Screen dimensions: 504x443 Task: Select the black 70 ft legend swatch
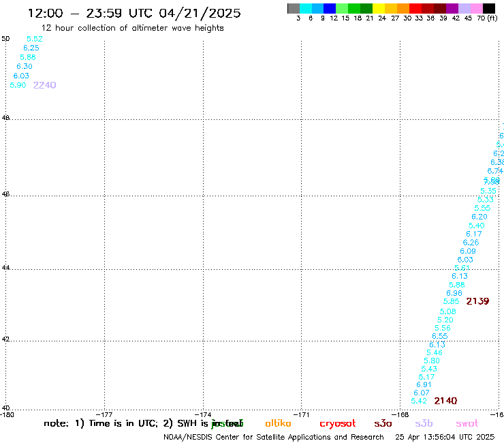(489, 8)
